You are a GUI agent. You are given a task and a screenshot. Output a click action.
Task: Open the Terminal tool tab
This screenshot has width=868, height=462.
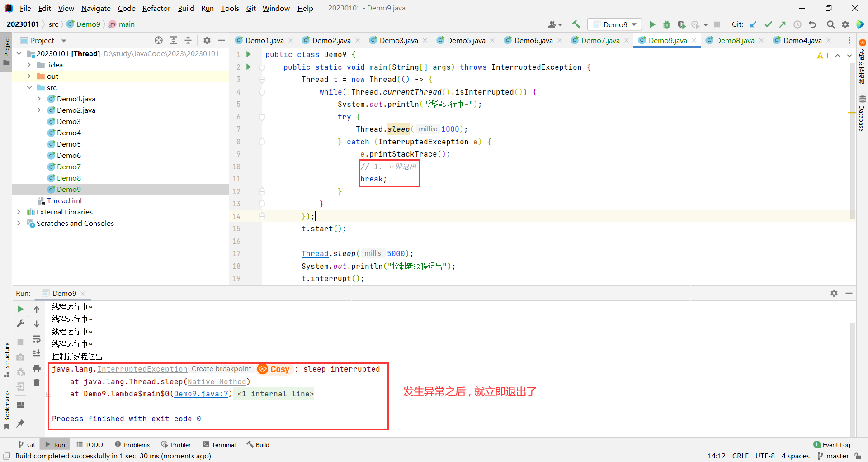pyautogui.click(x=219, y=445)
